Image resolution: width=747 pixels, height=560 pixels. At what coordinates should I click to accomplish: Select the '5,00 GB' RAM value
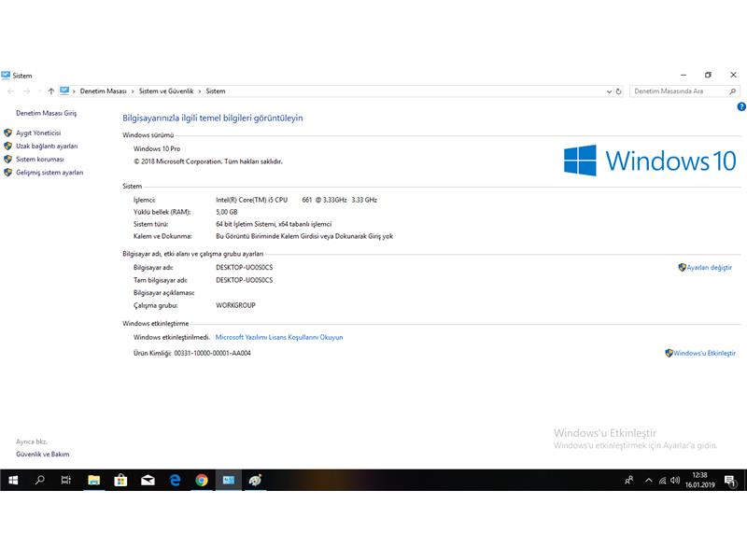(x=226, y=212)
